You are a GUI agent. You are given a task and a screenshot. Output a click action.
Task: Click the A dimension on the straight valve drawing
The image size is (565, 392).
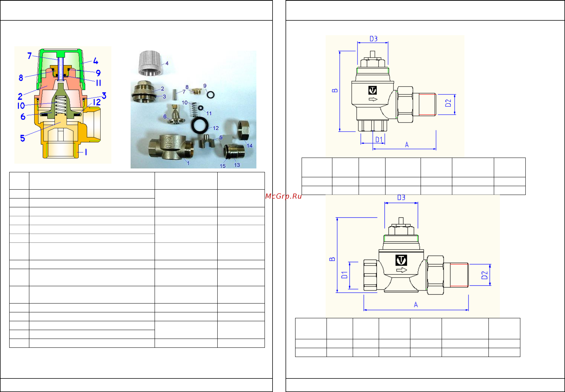(x=416, y=305)
